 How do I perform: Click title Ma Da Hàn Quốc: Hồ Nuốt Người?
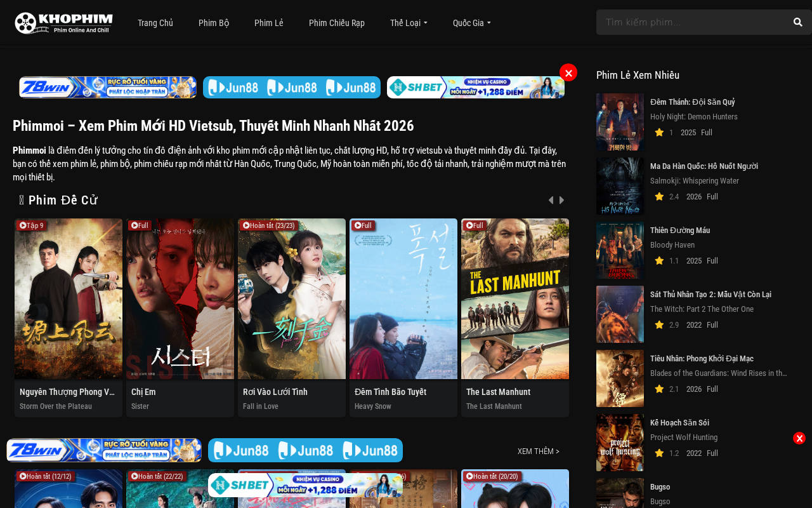point(704,166)
